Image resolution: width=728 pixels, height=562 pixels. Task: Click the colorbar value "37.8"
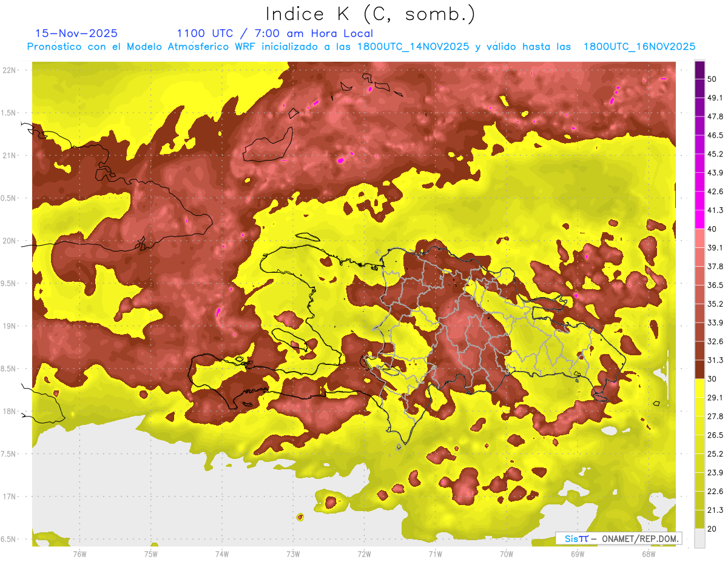(715, 266)
